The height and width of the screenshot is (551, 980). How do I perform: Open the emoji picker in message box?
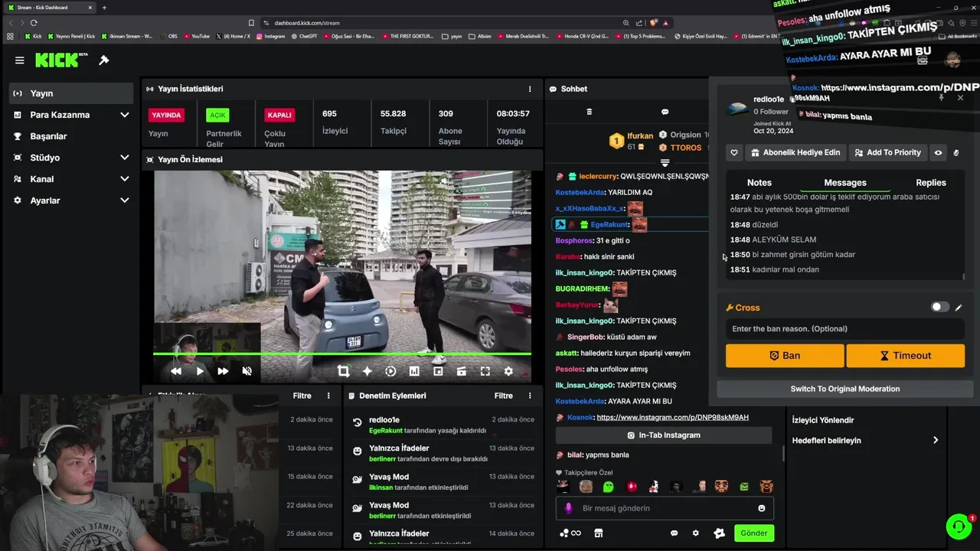(x=761, y=508)
